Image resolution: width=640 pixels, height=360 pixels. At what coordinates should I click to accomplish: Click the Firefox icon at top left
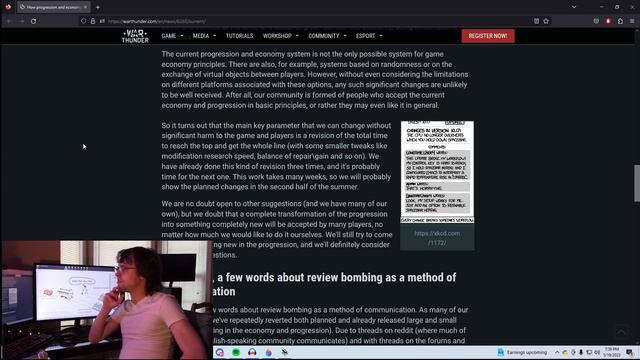coord(8,7)
